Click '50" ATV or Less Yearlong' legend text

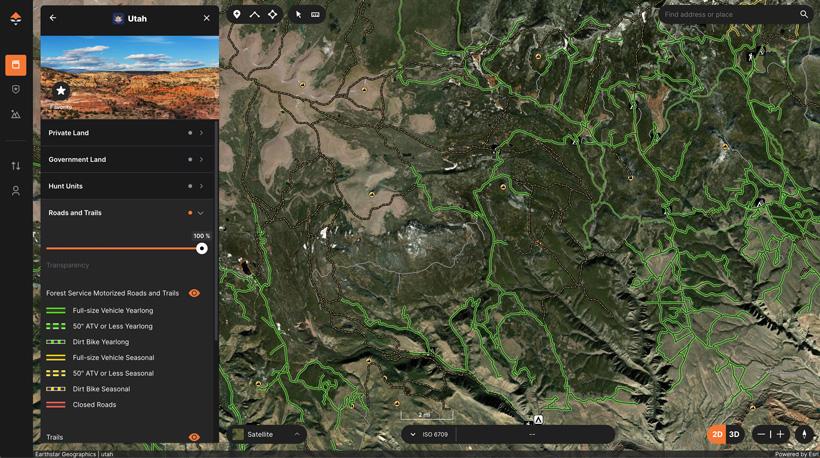point(112,326)
